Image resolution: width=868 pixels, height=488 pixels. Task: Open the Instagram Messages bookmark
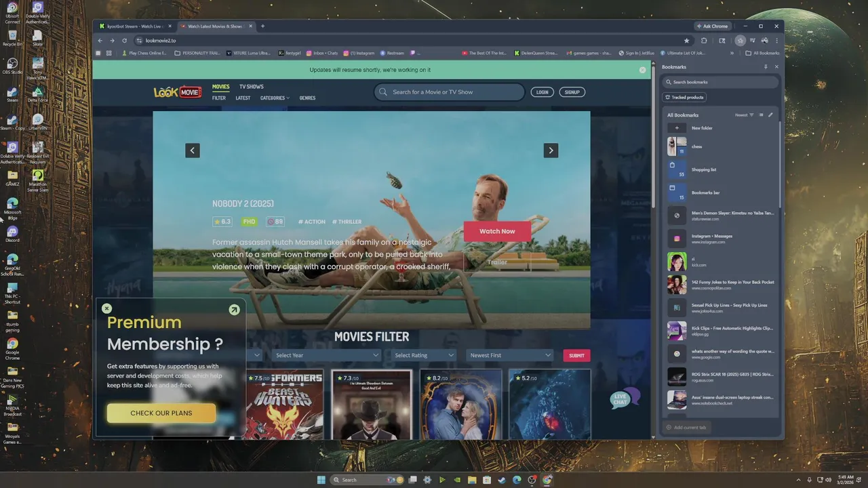click(720, 239)
